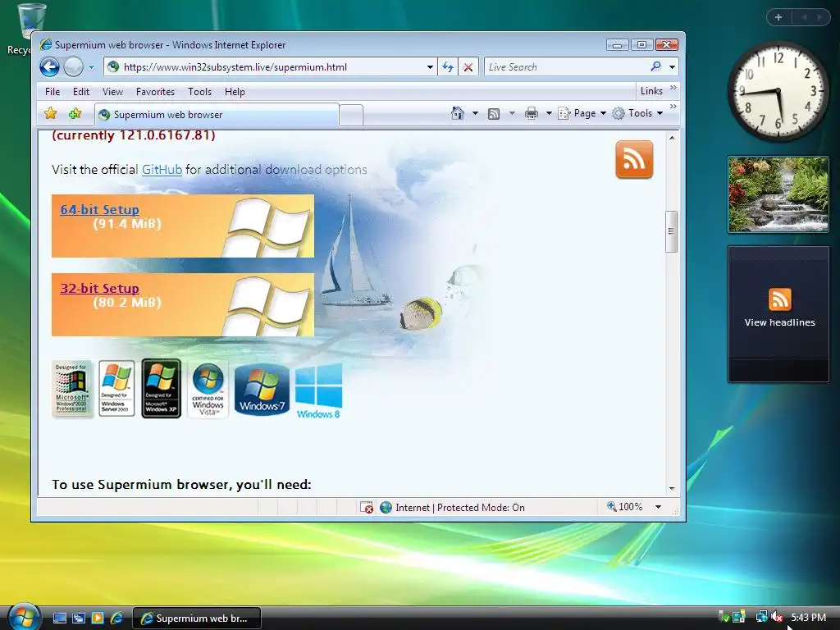Click the analog clock gadget
This screenshot has height=630, width=840.
point(778,92)
